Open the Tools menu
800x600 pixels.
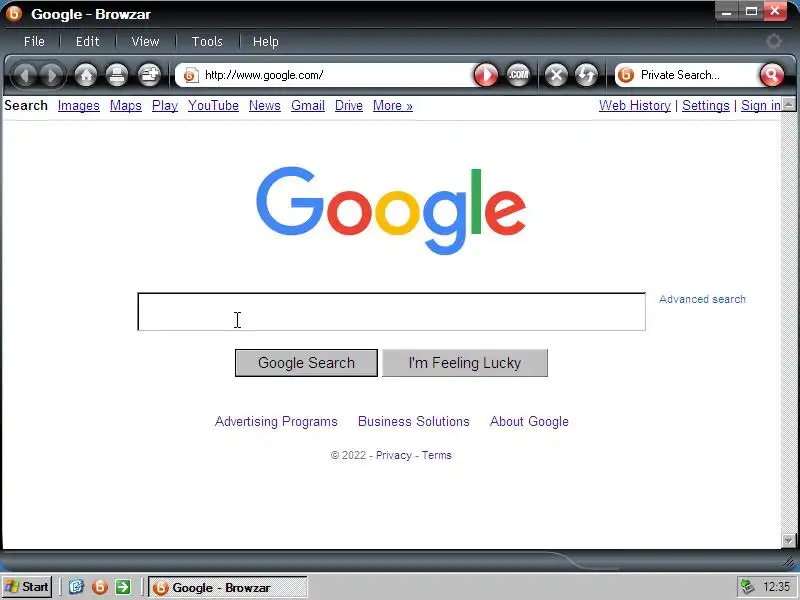207,41
